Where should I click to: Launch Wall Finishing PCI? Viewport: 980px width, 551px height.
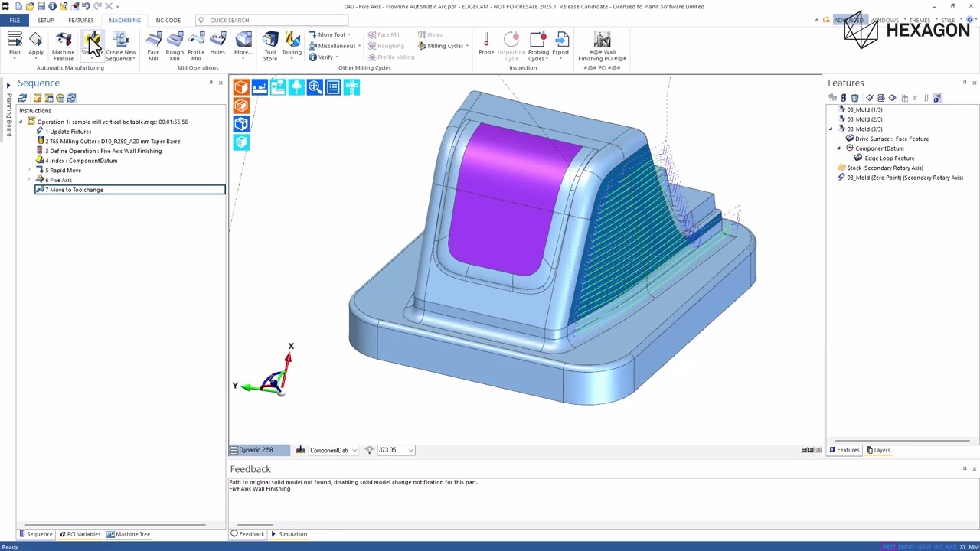pos(603,46)
